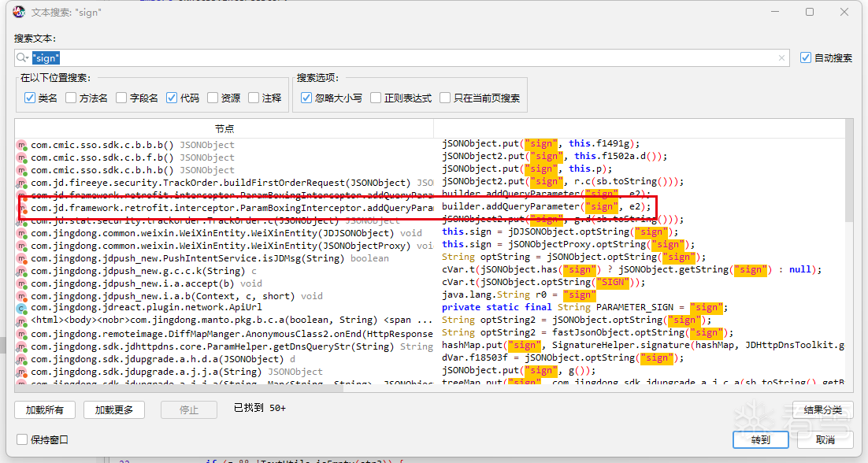Enable 注释 comments checkbox
868x463 pixels.
(254, 98)
